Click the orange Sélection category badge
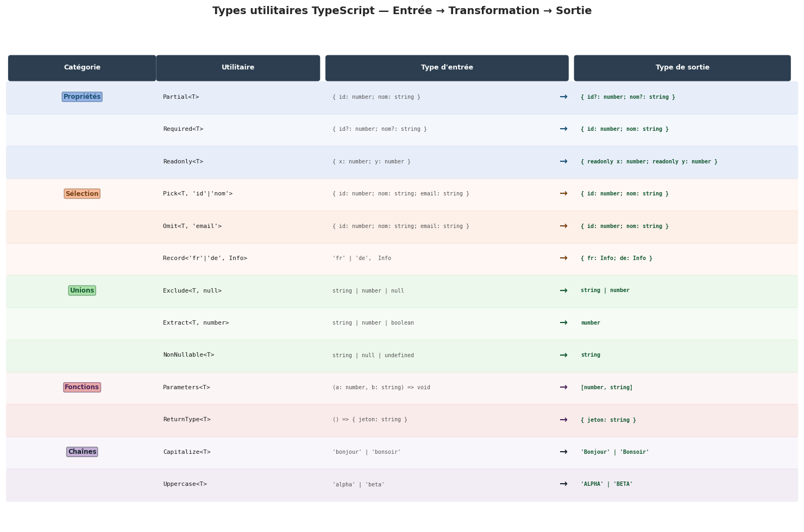 tap(82, 194)
